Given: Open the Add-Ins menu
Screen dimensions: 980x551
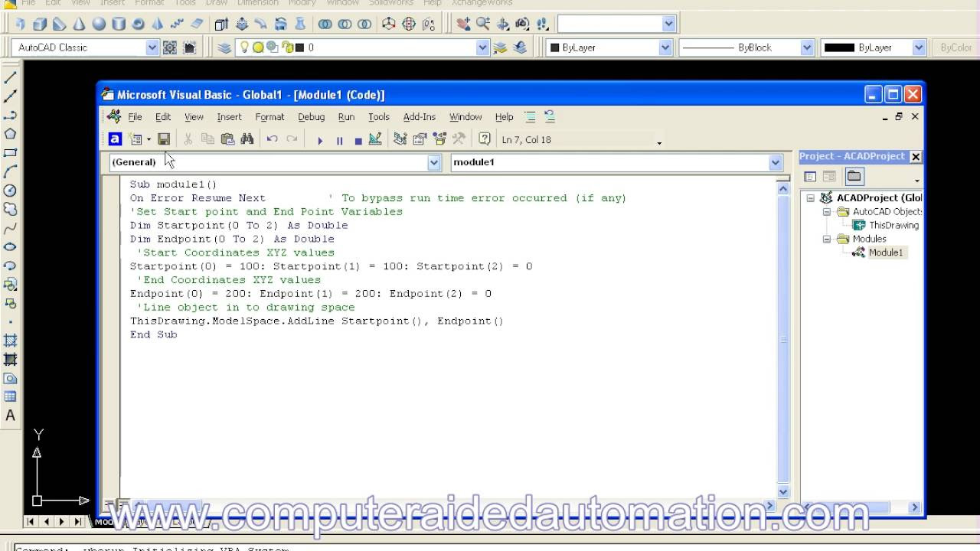Looking at the screenshot, I should pyautogui.click(x=419, y=117).
